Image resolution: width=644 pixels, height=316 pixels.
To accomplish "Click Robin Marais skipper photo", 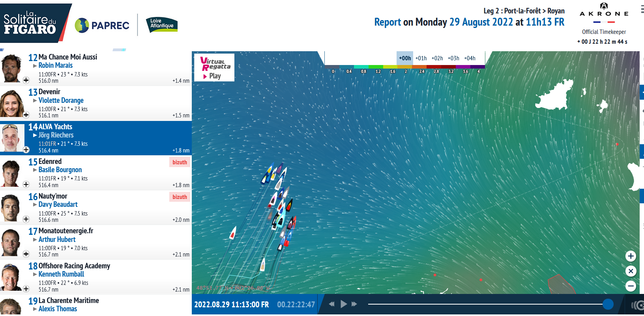I will (x=11, y=68).
